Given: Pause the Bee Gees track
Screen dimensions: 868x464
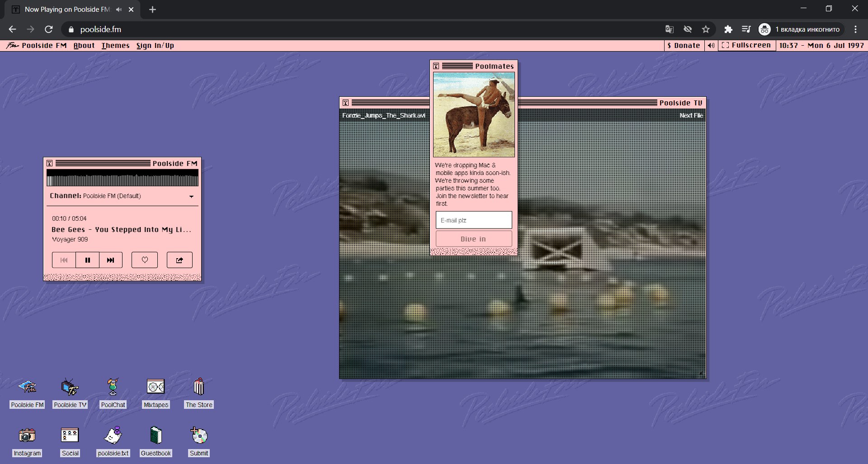Looking at the screenshot, I should [88, 260].
